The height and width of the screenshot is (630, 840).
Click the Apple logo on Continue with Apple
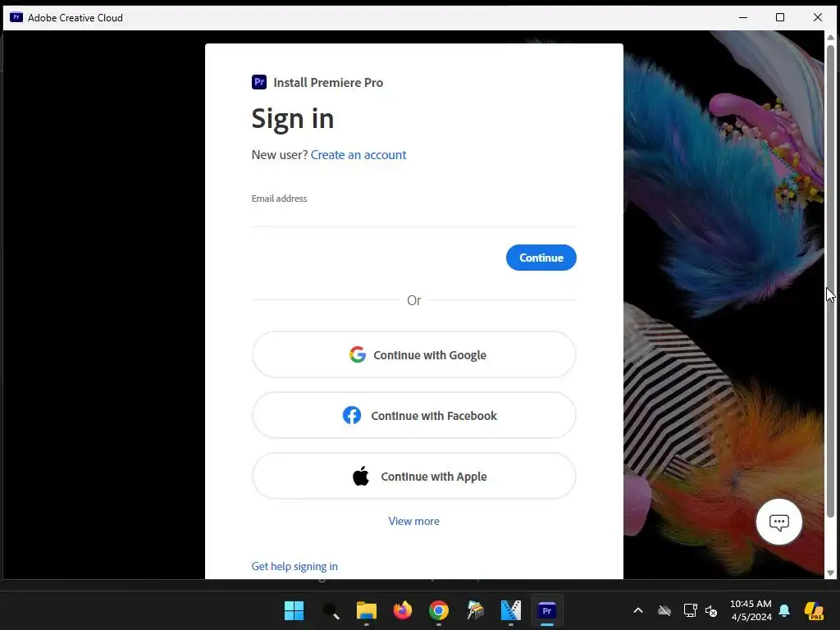[361, 476]
